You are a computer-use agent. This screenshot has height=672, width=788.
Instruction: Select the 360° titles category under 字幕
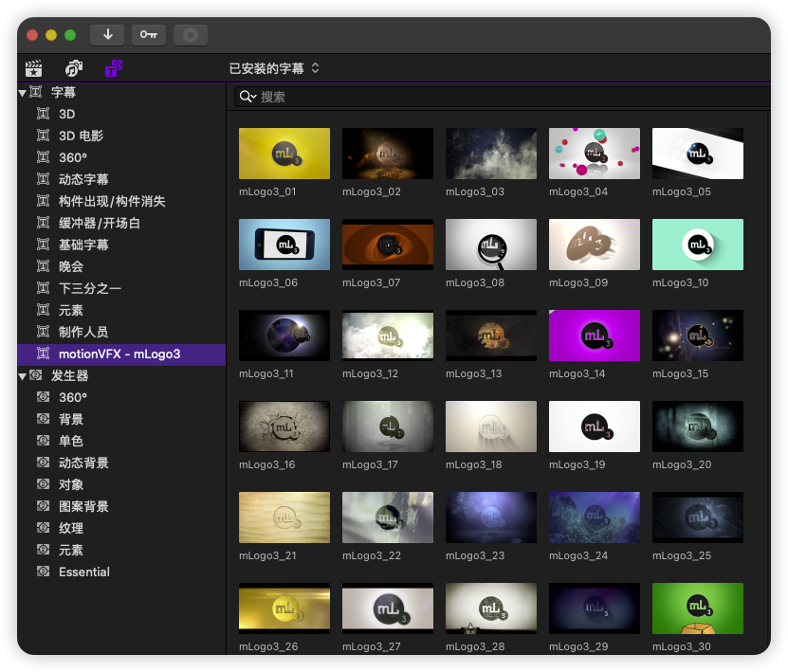point(121,157)
